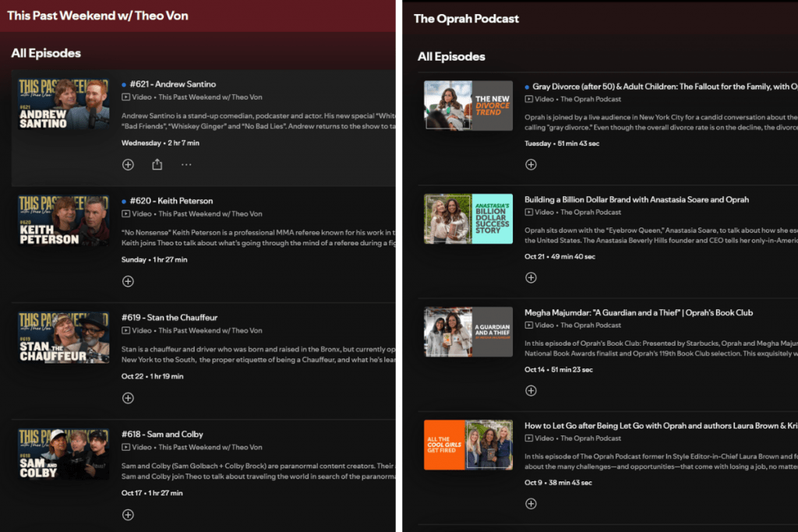The width and height of the screenshot is (798, 532).
Task: Open Building a Billion Dollar Brand episode title
Action: 636,199
